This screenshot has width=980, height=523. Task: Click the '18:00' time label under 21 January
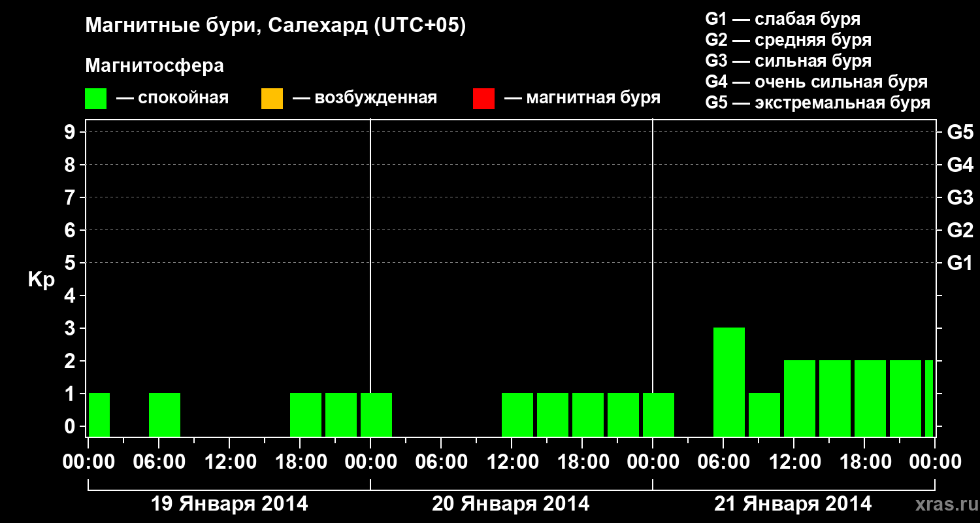click(864, 462)
